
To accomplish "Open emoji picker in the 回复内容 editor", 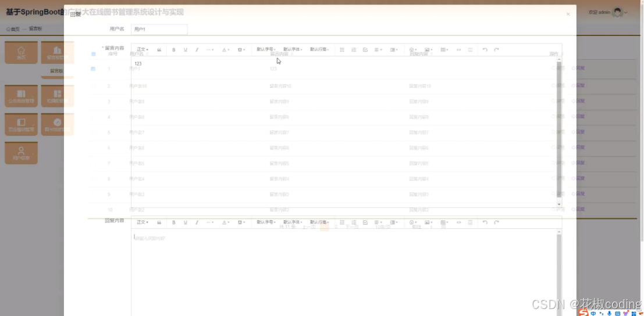I will (413, 222).
